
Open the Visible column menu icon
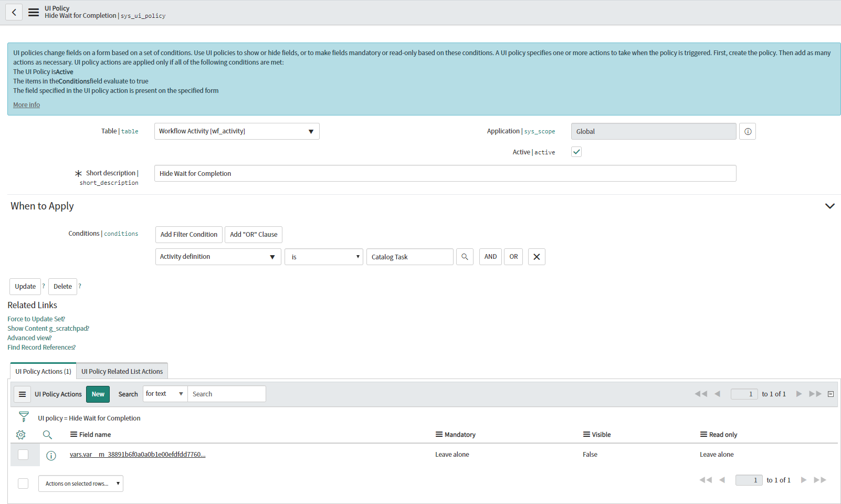[x=586, y=434]
